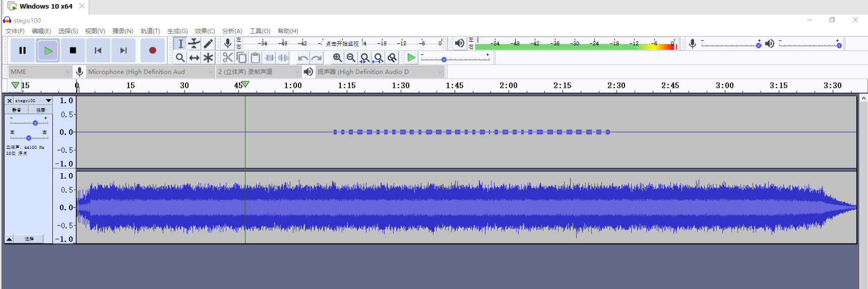Image resolution: width=868 pixels, height=289 pixels.
Task: Open the 工具(O) menu
Action: coord(260,31)
